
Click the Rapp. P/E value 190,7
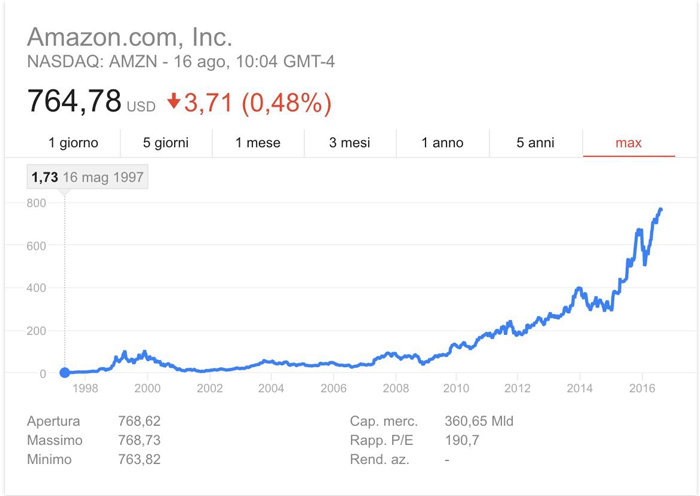462,440
